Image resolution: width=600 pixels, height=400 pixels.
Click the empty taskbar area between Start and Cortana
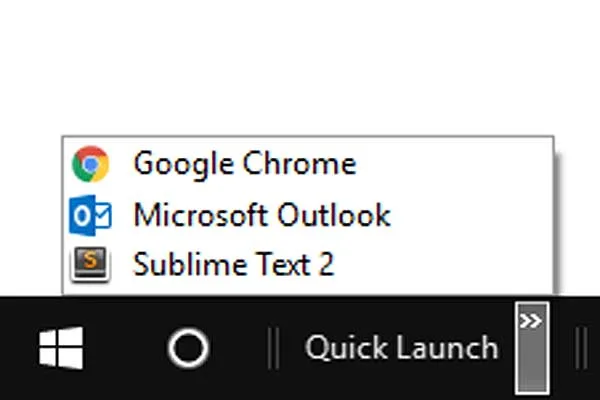pos(125,348)
